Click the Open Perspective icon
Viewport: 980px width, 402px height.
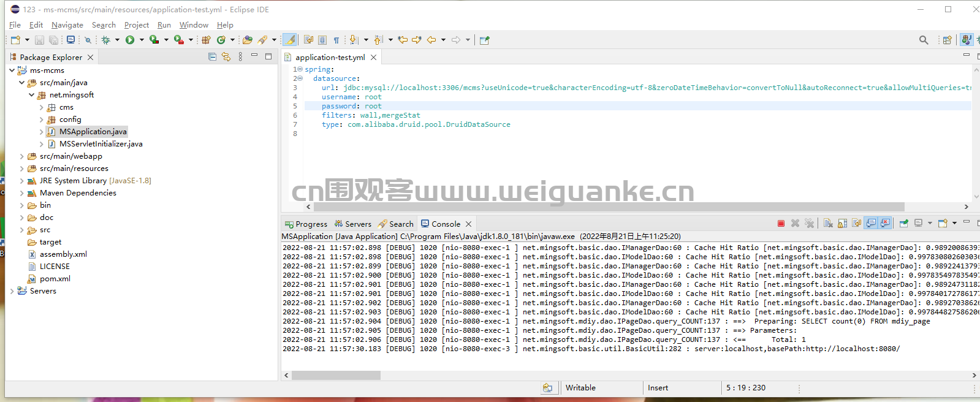coord(948,40)
